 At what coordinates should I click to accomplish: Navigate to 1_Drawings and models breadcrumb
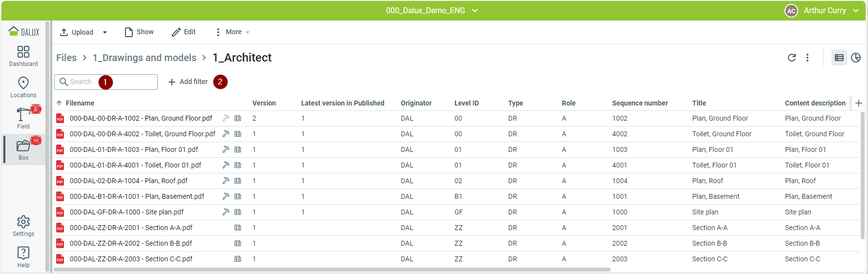click(145, 58)
